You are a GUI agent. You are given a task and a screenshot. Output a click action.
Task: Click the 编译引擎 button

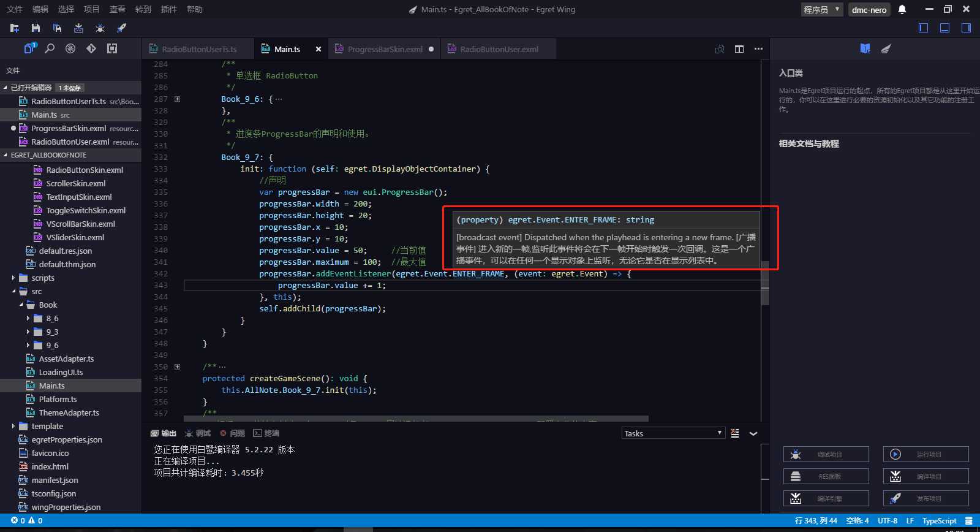tap(826, 498)
